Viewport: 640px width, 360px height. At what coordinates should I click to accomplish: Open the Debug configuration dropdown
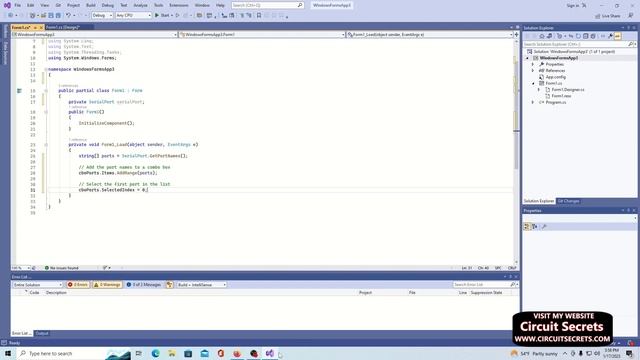[x=102, y=16]
